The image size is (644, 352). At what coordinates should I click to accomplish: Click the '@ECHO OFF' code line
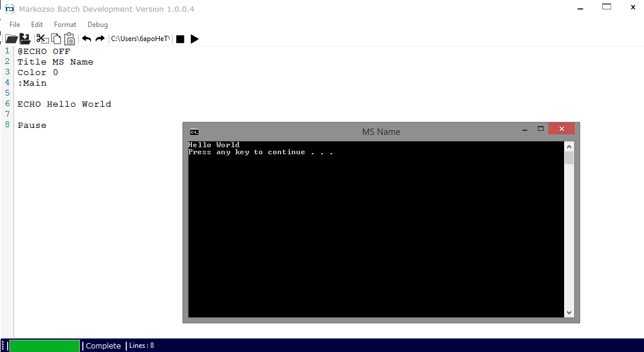click(43, 51)
